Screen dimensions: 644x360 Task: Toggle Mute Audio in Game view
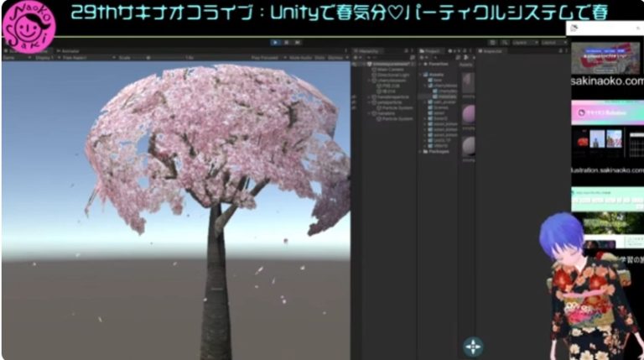tap(302, 58)
